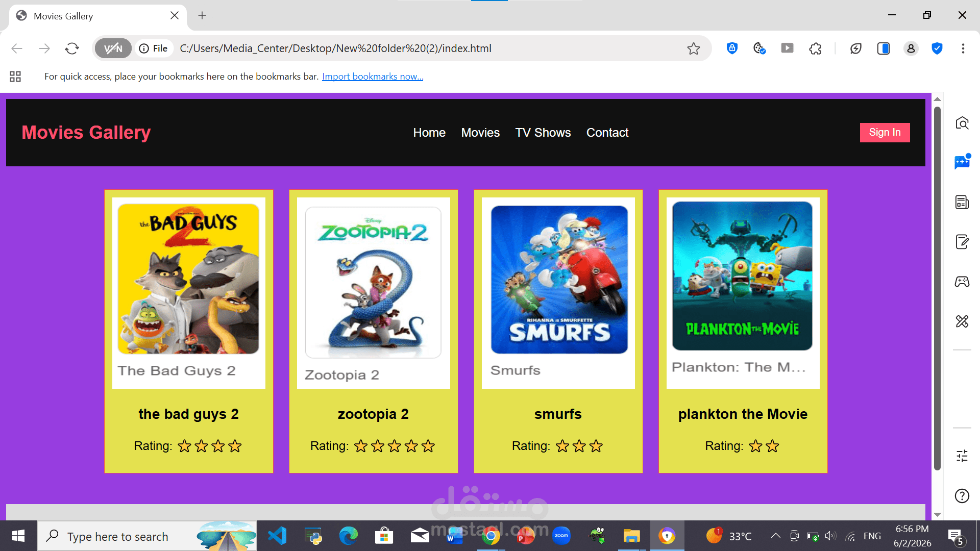The height and width of the screenshot is (551, 980).
Task: Click the fifth star of Zootopia rating
Action: pyautogui.click(x=428, y=446)
